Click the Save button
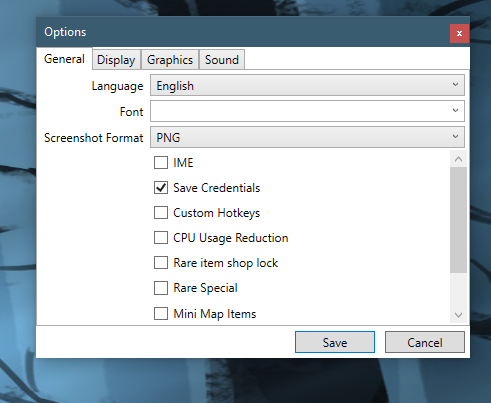Viewport: 491px width, 403px height. pyautogui.click(x=335, y=342)
